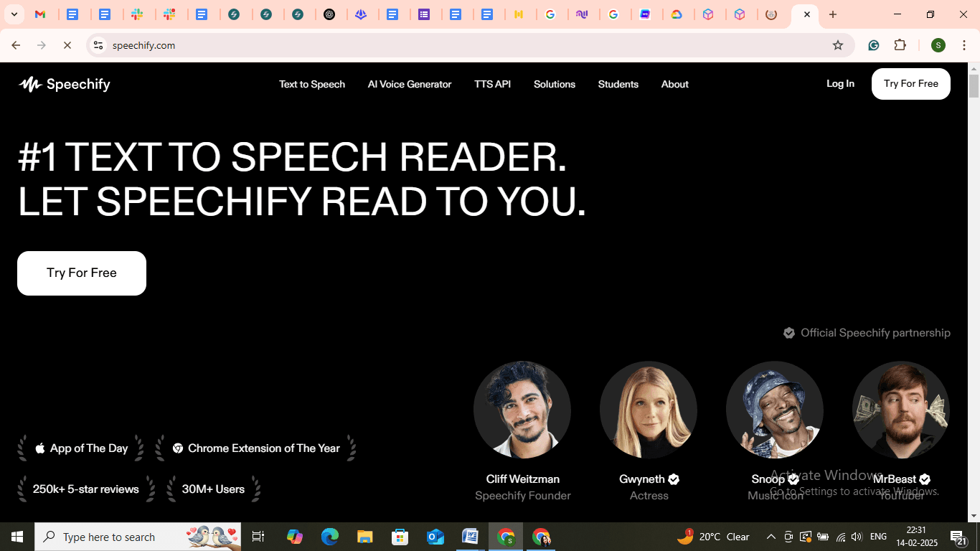Show hidden system tray icons
The height and width of the screenshot is (551, 980).
pos(771,537)
